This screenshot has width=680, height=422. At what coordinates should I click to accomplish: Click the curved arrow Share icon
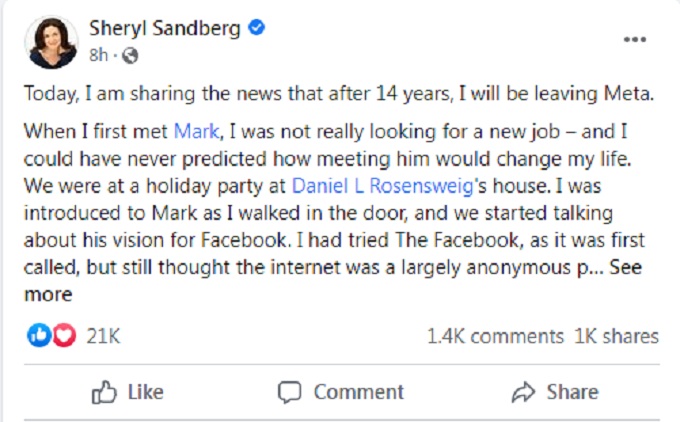click(523, 392)
